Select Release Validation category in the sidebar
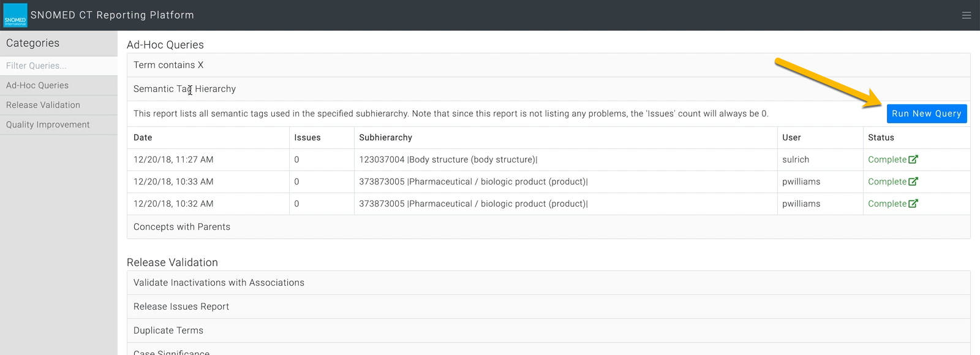The image size is (980, 355). [x=59, y=105]
